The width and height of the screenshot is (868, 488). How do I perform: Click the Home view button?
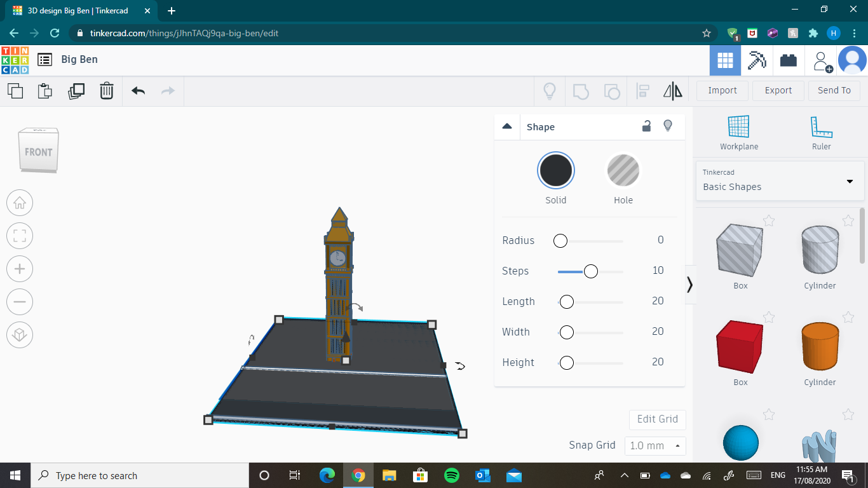pyautogui.click(x=20, y=203)
